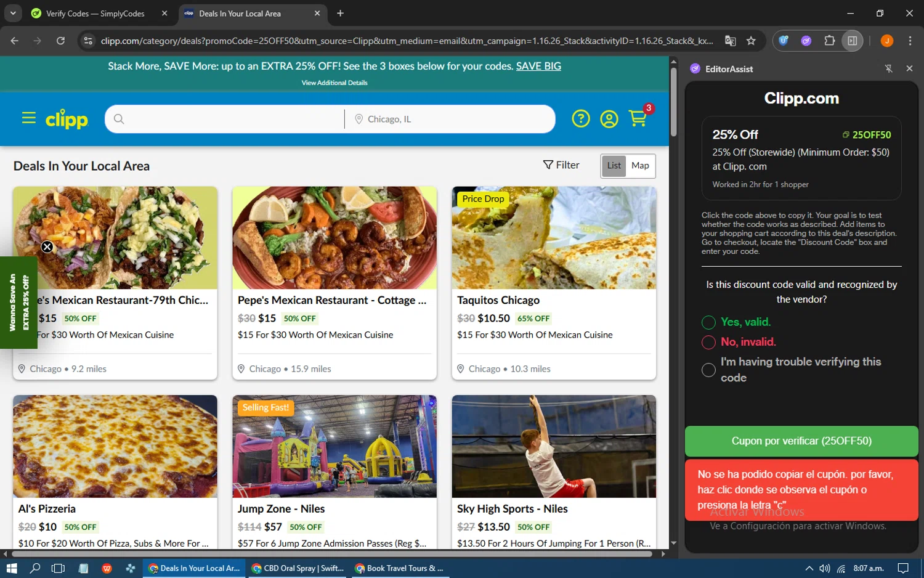Open the notification center icon
924x578 pixels.
pos(903,568)
